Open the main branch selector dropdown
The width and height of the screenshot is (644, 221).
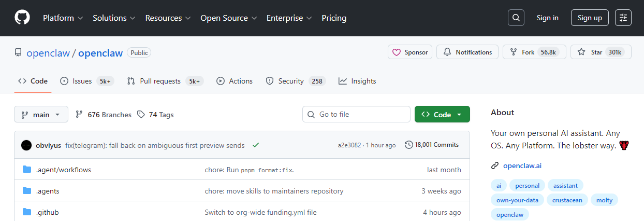coord(41,114)
